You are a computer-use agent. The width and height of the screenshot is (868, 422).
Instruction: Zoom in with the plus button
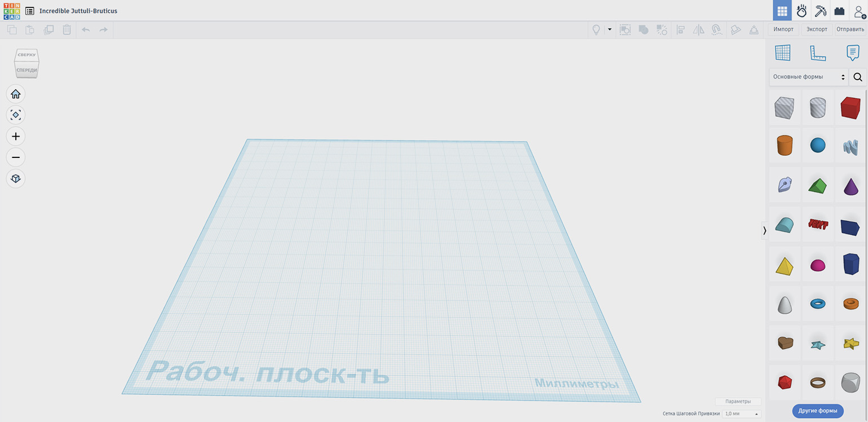pos(16,137)
